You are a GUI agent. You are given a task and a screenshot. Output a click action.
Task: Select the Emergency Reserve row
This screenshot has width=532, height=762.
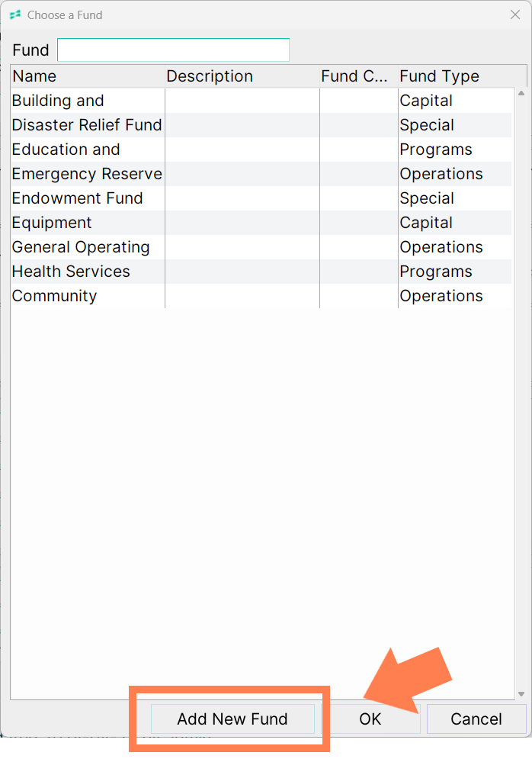point(261,173)
